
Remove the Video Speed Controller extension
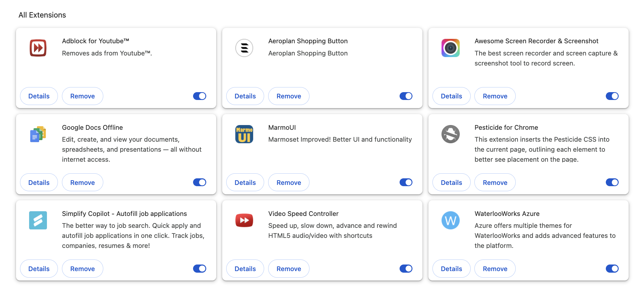289,269
